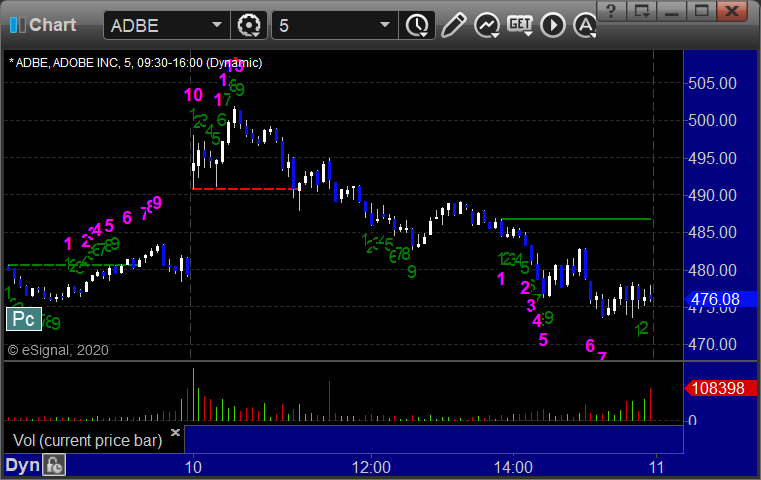
Task: Click the bar replay play icon
Action: point(553,25)
